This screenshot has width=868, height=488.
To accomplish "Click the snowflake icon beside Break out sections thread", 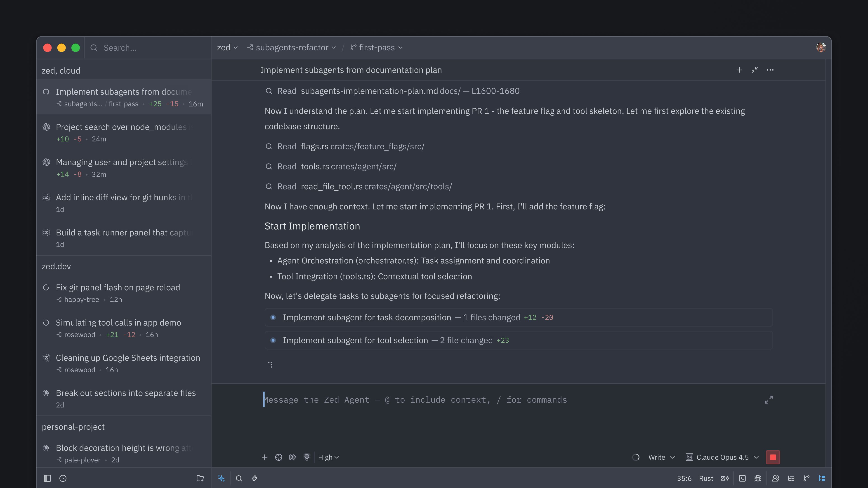I will point(46,393).
